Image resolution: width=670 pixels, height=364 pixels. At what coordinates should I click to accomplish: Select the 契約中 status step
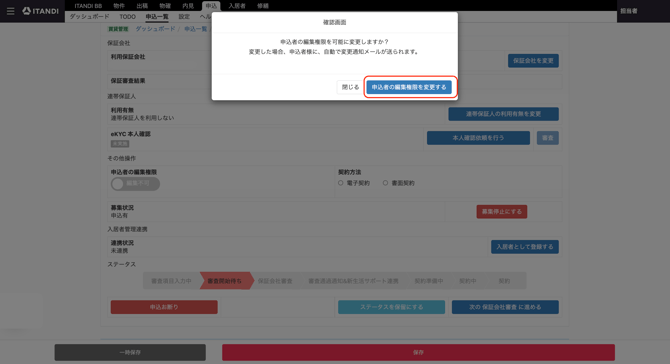point(467,281)
